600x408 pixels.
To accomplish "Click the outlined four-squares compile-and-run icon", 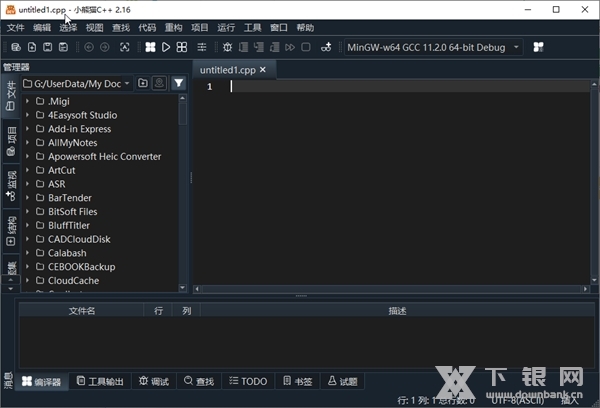I will 182,47.
